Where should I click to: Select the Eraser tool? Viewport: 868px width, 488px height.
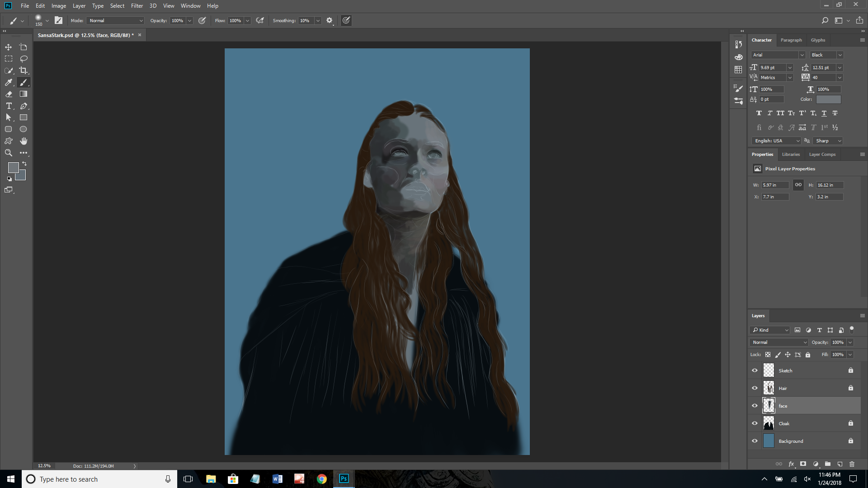9,94
